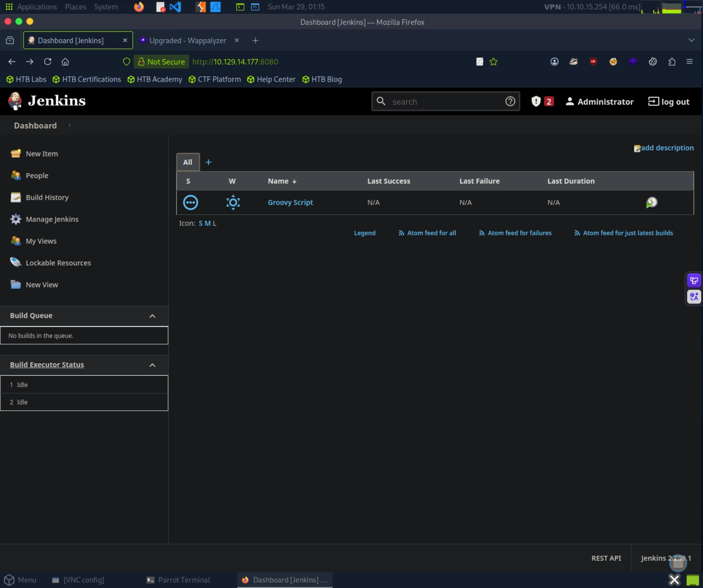Viewport: 703px width, 588px height.
Task: Click the Firefox address bar URL
Action: tap(235, 62)
